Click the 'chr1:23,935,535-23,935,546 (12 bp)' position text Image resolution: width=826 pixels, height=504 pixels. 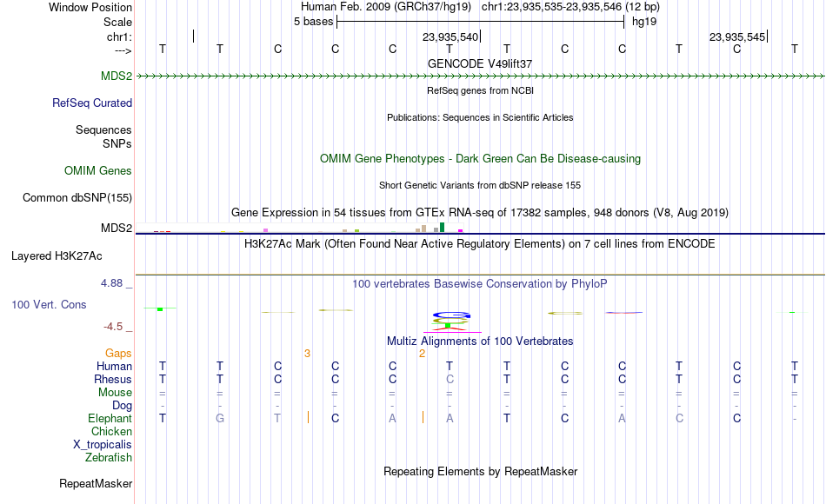coord(570,7)
